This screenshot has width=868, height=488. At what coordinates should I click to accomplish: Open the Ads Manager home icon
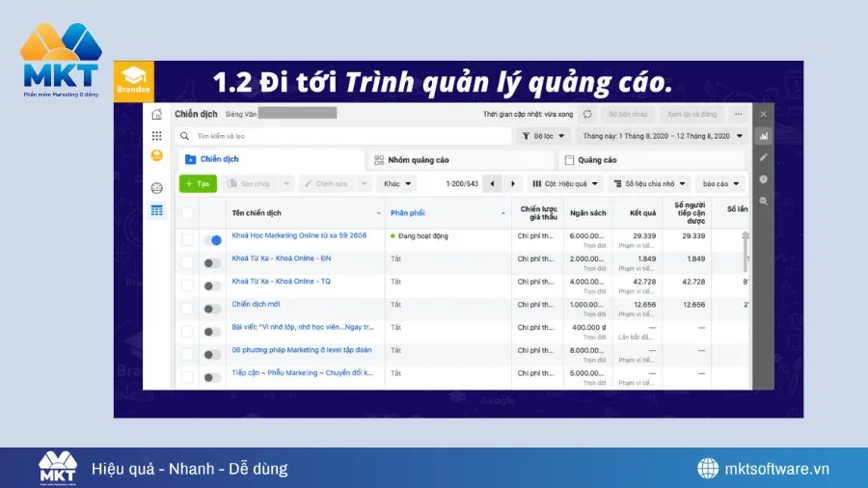tap(156, 115)
